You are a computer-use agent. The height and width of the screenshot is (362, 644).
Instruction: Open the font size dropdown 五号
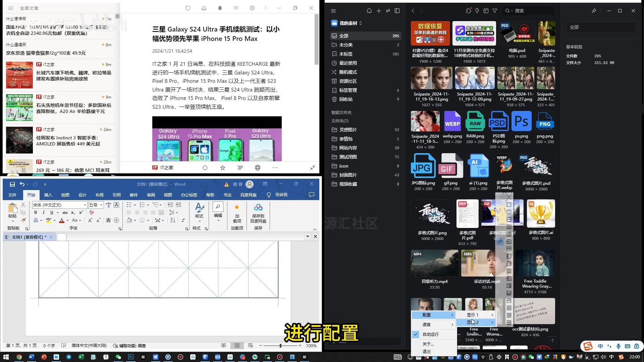click(101, 205)
